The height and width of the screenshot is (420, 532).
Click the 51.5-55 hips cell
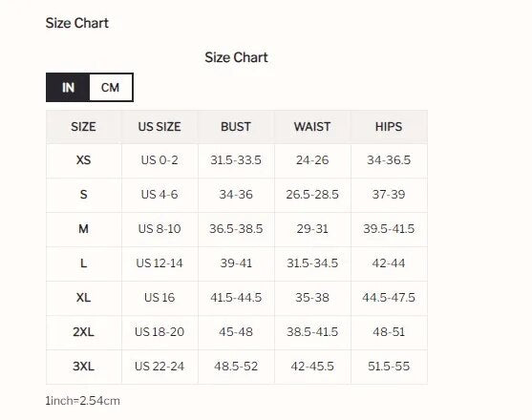click(x=389, y=367)
